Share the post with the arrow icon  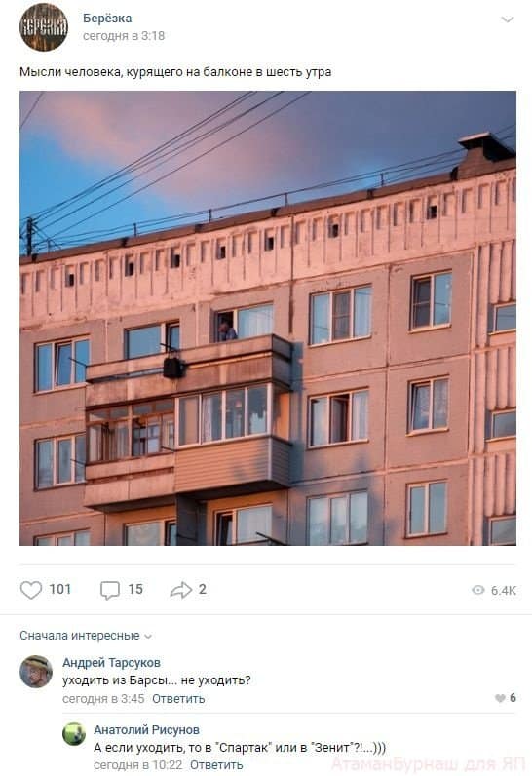[181, 590]
